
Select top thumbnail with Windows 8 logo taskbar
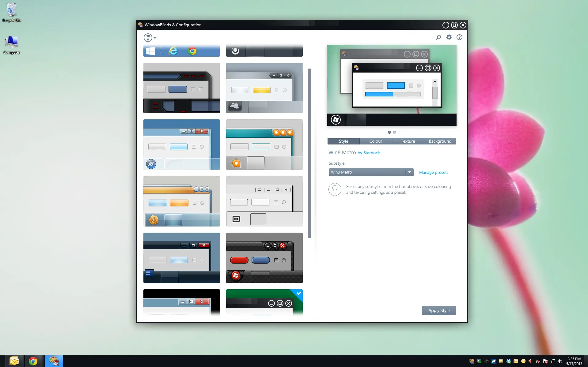pyautogui.click(x=182, y=51)
